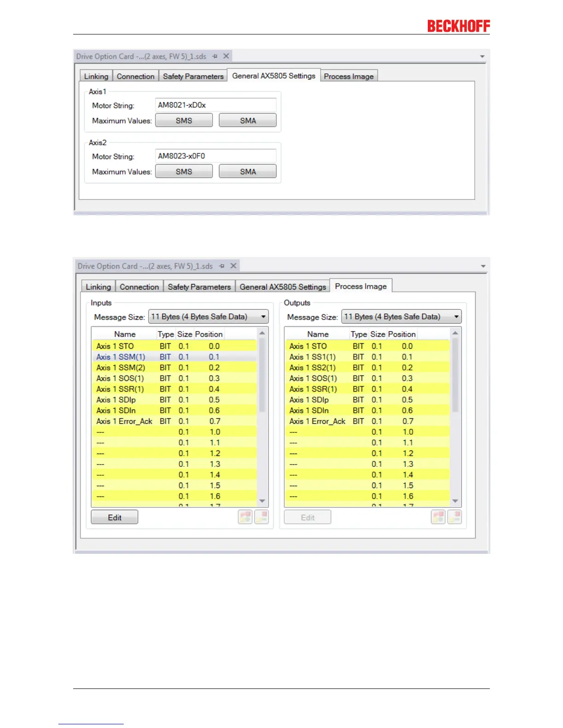Select Axis 1 SOS(1) row in Outputs
563x728 pixels.
coord(368,378)
